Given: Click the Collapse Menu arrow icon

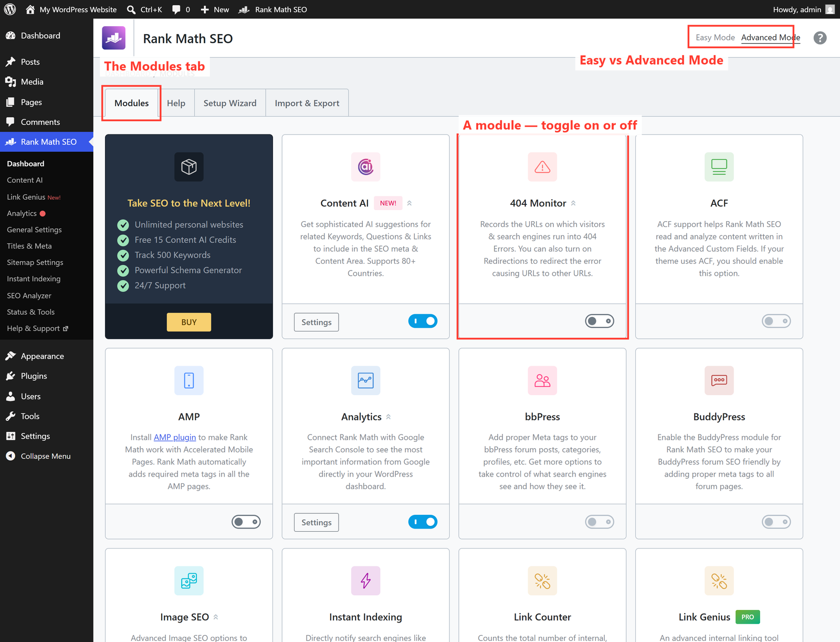Looking at the screenshot, I should pyautogui.click(x=10, y=456).
